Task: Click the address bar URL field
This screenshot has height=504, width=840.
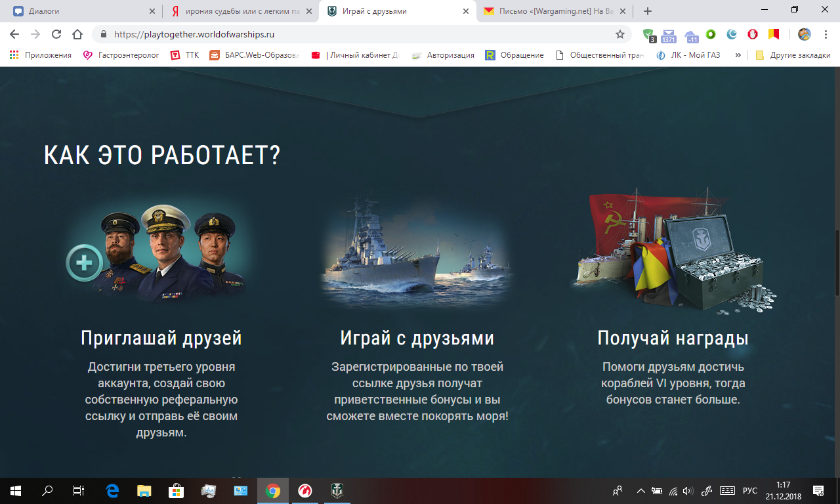Action: click(361, 34)
